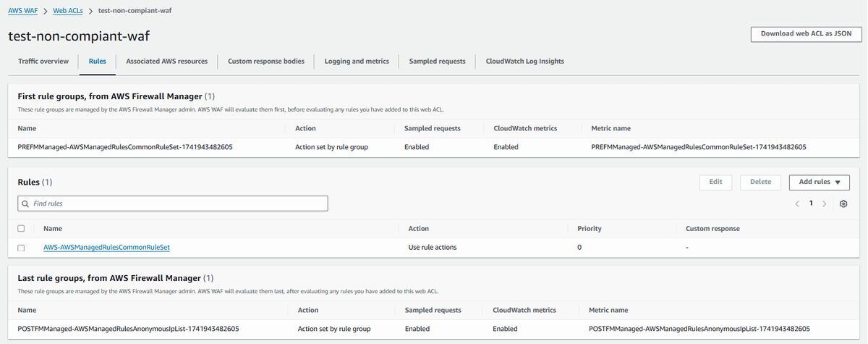Open Custom response bodies tab
Viewport: 868px width, 344px height.
click(266, 62)
